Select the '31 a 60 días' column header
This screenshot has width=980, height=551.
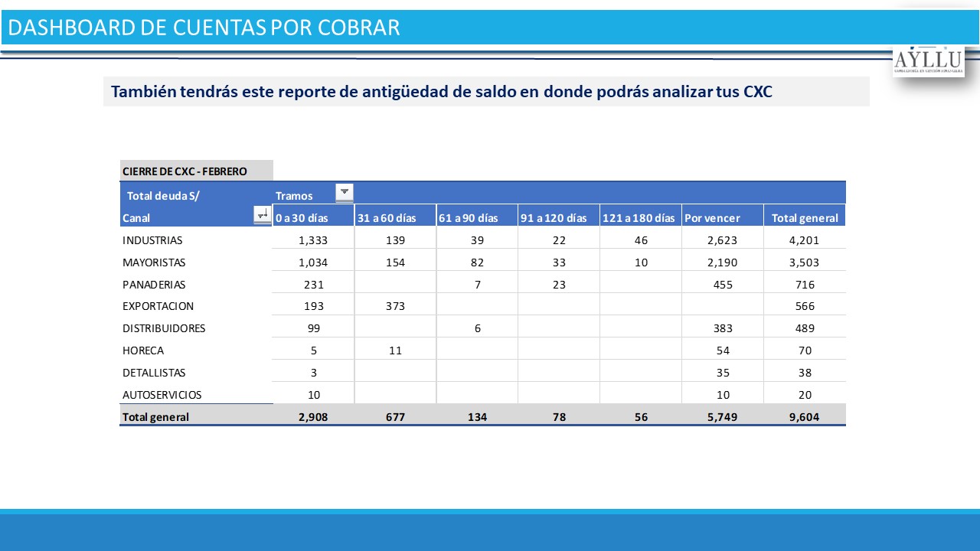pyautogui.click(x=387, y=218)
